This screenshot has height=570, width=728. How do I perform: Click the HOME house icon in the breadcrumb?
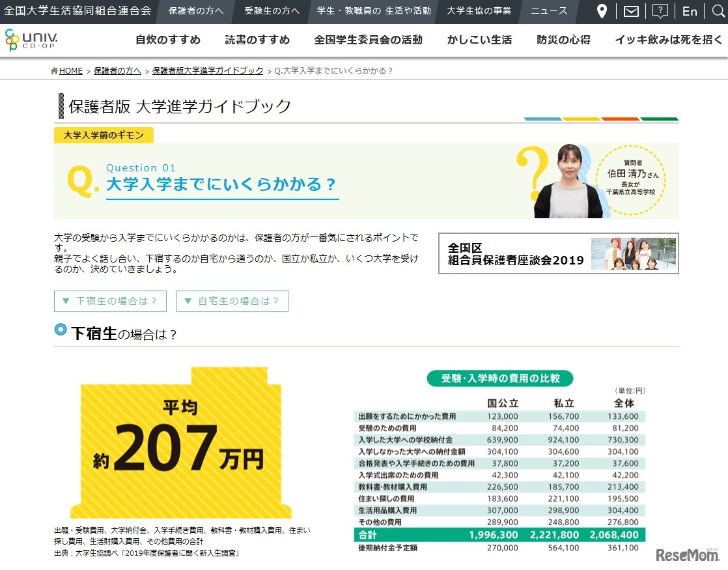point(53,70)
